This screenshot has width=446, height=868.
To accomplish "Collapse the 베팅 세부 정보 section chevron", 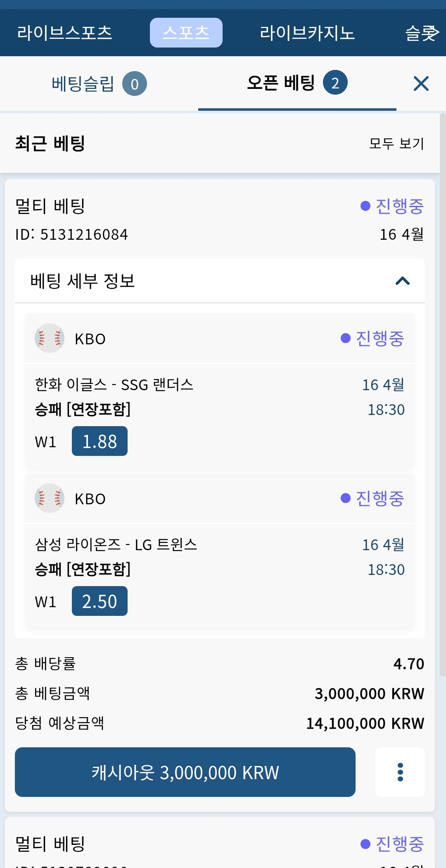I will [402, 281].
